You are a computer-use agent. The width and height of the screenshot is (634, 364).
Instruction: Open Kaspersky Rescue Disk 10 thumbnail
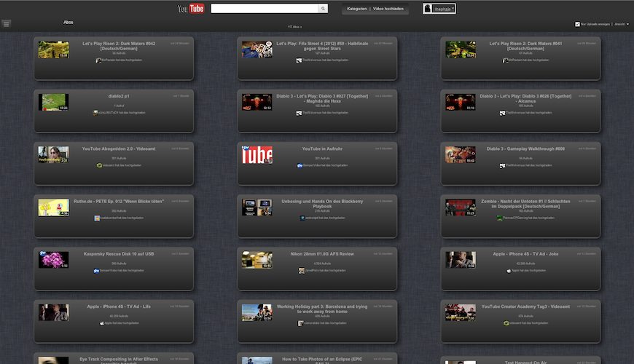click(x=53, y=260)
